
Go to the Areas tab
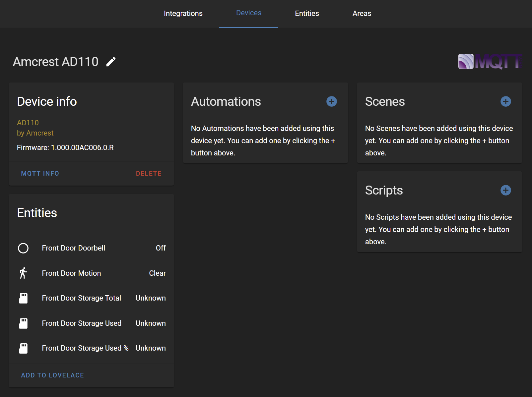point(362,14)
